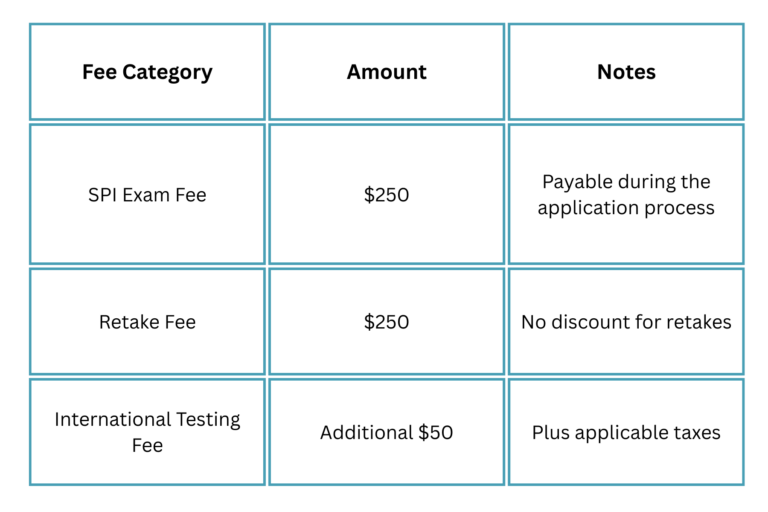
Task: Click the 'International Testing' text line
Action: coord(147,419)
